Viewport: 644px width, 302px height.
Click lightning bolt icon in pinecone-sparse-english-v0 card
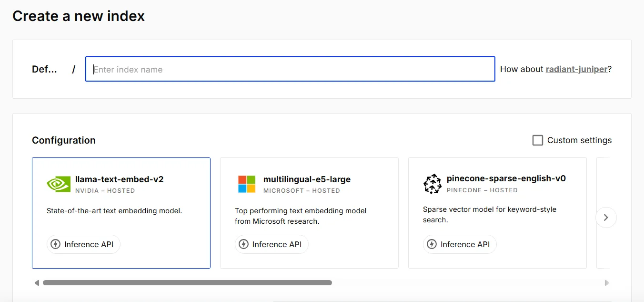point(432,244)
